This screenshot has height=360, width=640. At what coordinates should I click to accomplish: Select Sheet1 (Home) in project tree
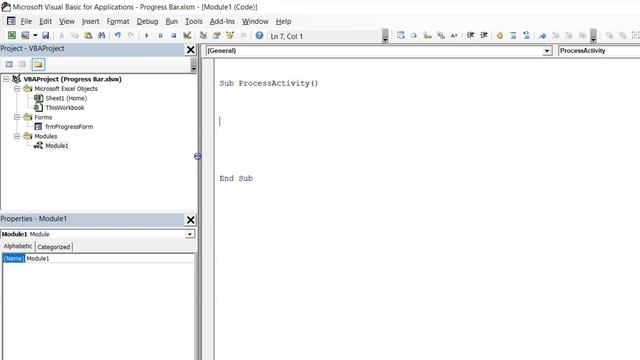[x=66, y=98]
